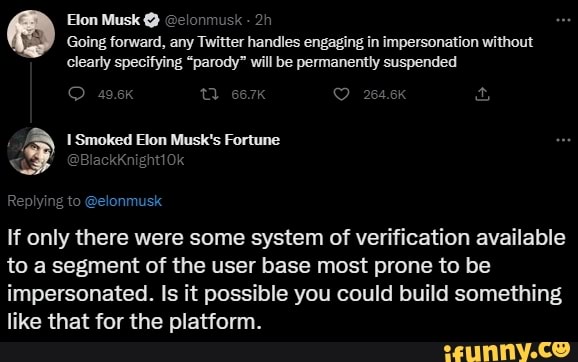578x362 pixels.
Task: Click the blue @elonmusk mention link
Action: click(123, 201)
